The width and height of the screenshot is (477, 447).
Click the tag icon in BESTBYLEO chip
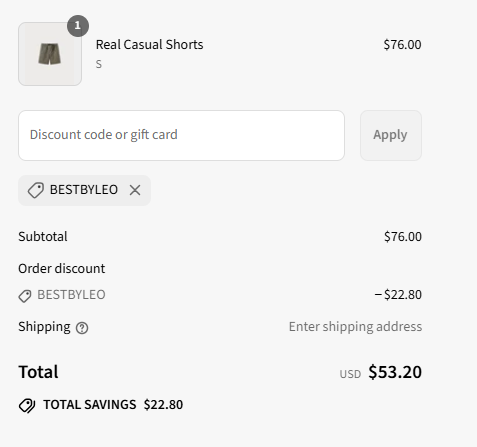coord(36,190)
